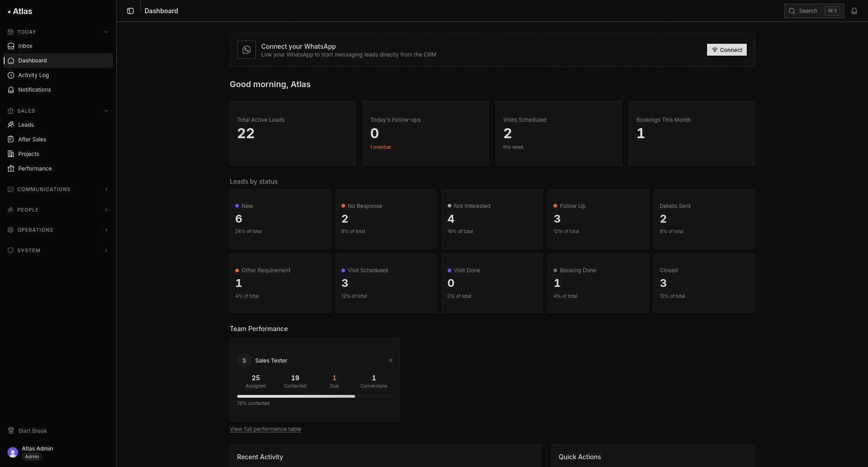Image resolution: width=868 pixels, height=467 pixels.
Task: Click the Projects building icon
Action: tap(11, 154)
